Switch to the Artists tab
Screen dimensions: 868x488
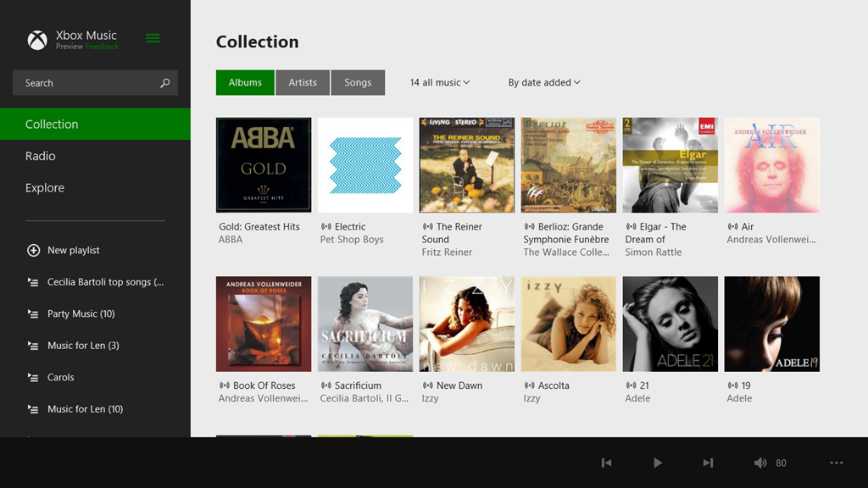pyautogui.click(x=303, y=82)
